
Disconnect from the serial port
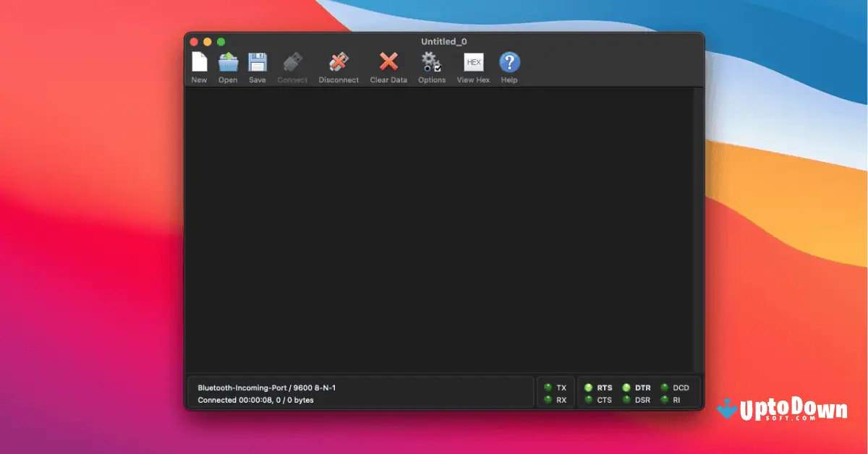point(339,65)
